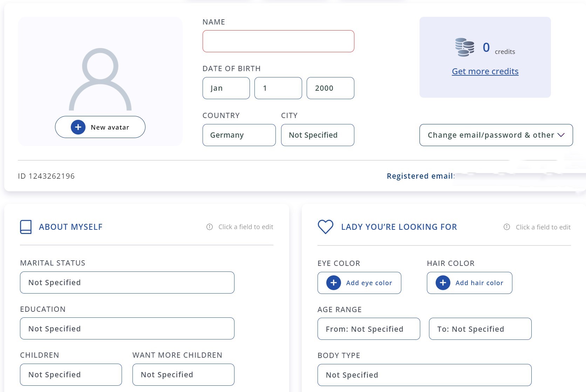Viewport: 586px width, 392px height.
Task: Open the birth month dropdown showing Jan
Action: coord(226,88)
